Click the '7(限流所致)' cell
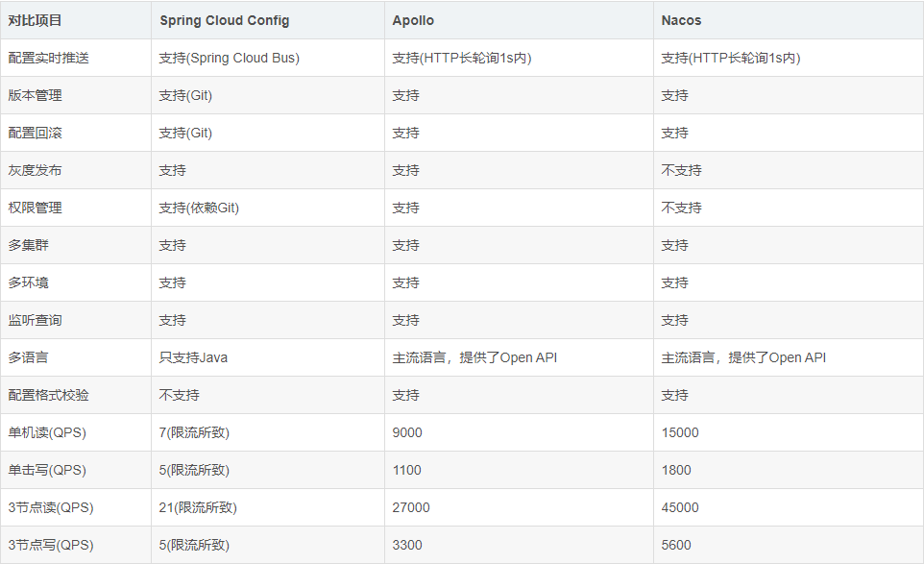The image size is (924, 564). (194, 432)
